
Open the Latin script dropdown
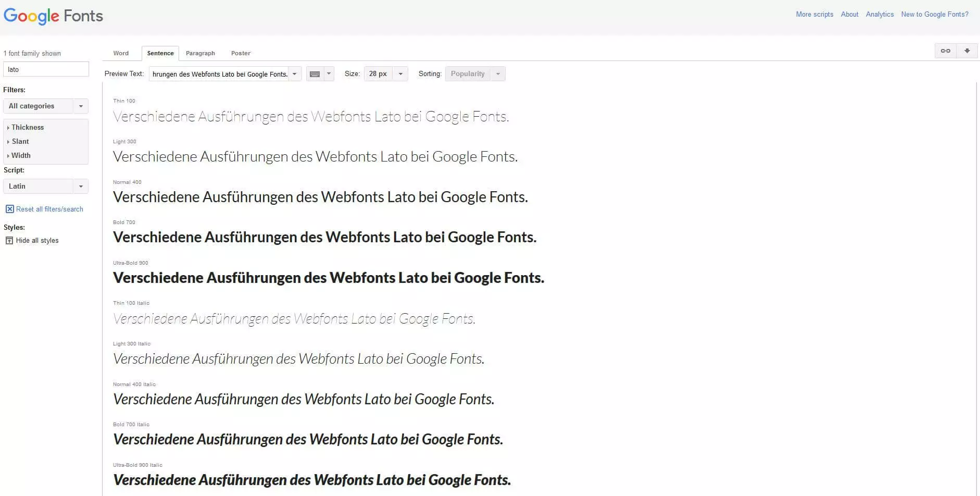(45, 186)
